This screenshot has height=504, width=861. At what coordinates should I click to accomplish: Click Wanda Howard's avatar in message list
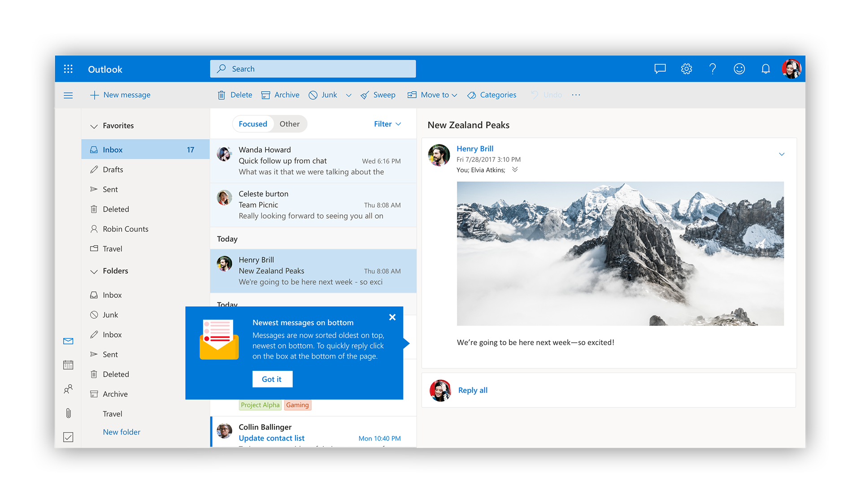point(224,154)
